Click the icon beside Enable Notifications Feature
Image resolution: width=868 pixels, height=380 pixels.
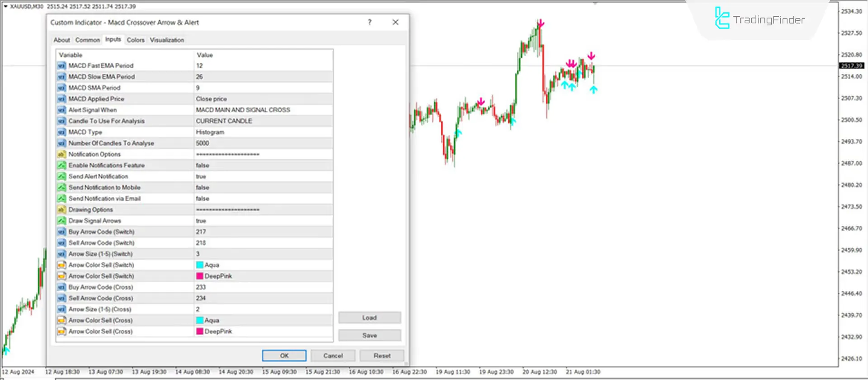tap(61, 166)
